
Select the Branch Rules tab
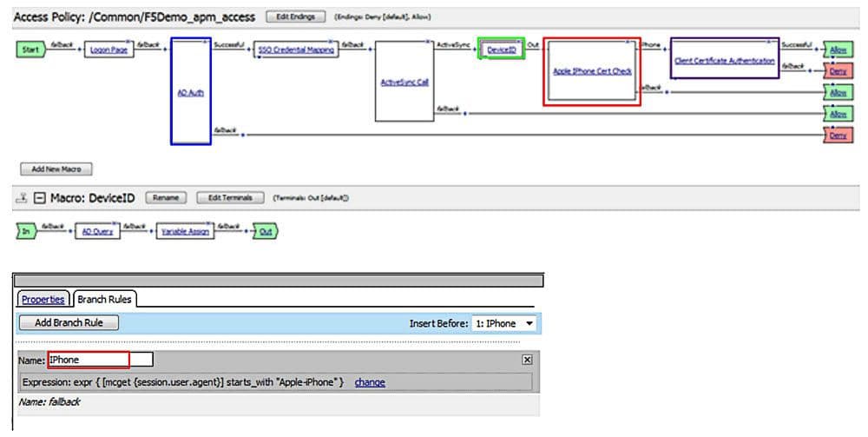(103, 300)
